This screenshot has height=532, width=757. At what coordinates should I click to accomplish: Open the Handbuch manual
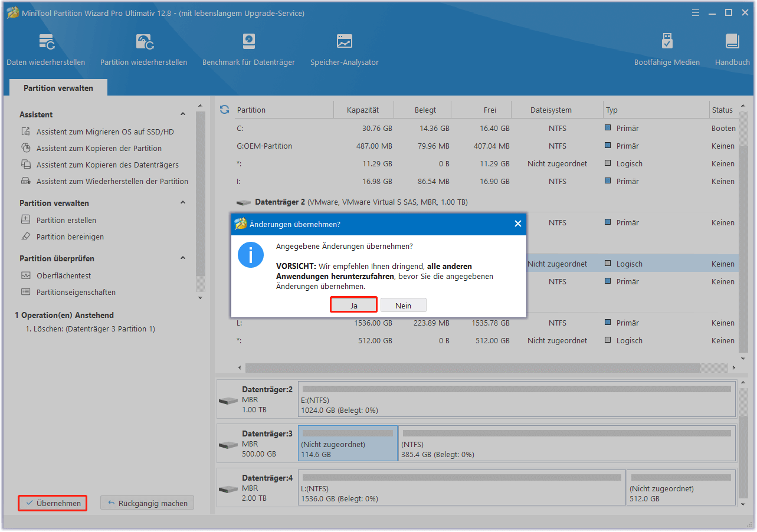pyautogui.click(x=732, y=50)
